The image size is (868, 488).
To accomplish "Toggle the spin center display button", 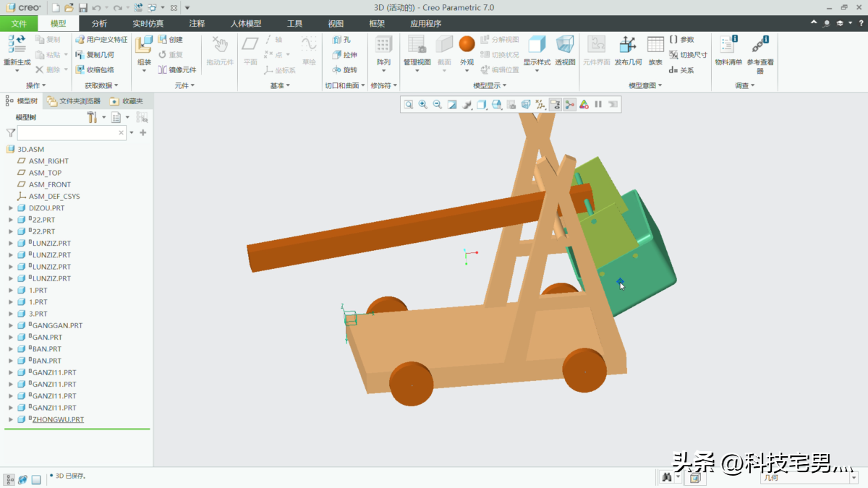I will [570, 104].
